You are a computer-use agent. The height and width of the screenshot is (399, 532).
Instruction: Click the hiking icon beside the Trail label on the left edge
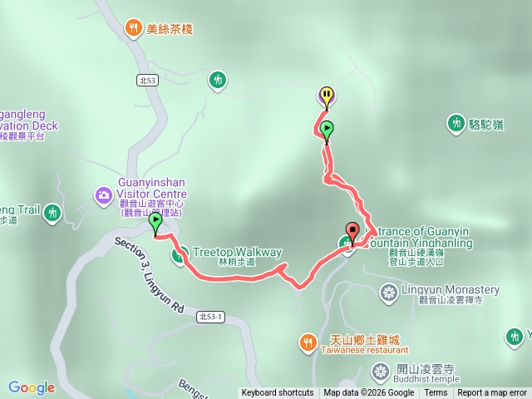tap(52, 214)
